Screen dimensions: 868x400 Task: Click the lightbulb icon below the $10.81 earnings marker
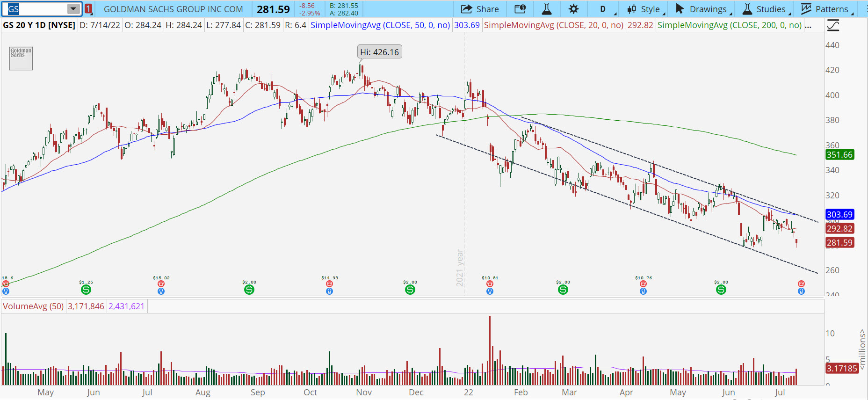pyautogui.click(x=490, y=291)
